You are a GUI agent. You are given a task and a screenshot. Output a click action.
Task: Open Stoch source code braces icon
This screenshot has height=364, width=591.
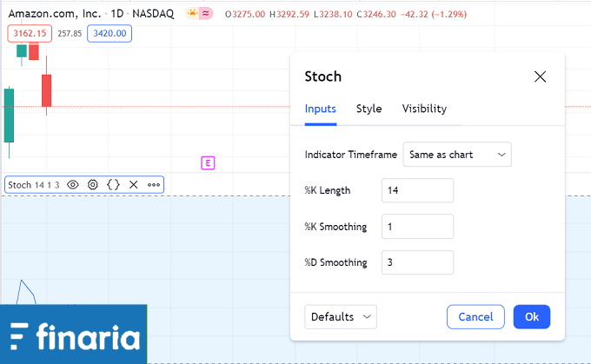pos(113,185)
